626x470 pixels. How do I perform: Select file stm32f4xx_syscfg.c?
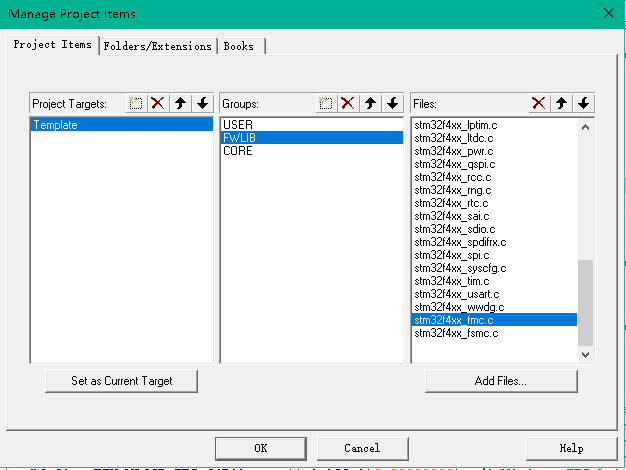[x=494, y=268]
